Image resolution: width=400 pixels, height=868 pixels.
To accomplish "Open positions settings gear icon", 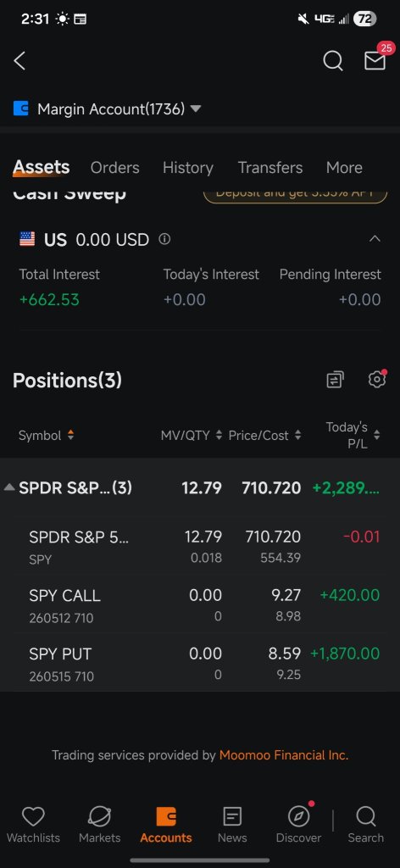I will click(377, 379).
